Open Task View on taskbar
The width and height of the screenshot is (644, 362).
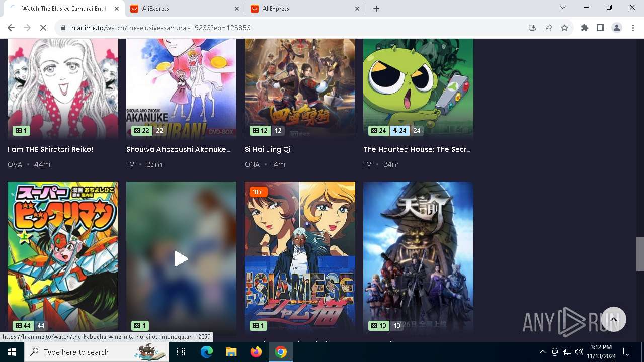tap(181, 352)
